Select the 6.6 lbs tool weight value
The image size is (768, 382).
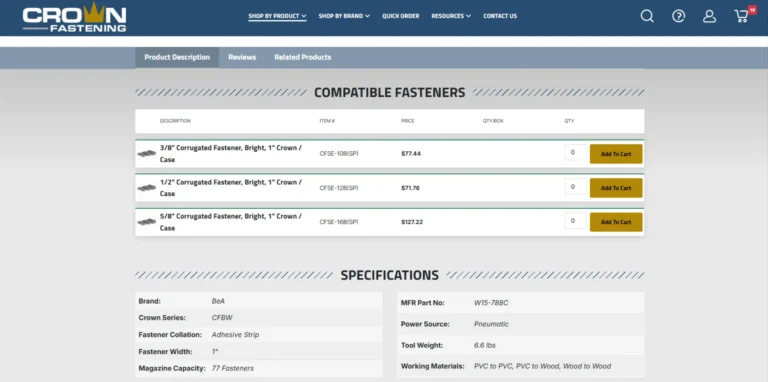485,346
